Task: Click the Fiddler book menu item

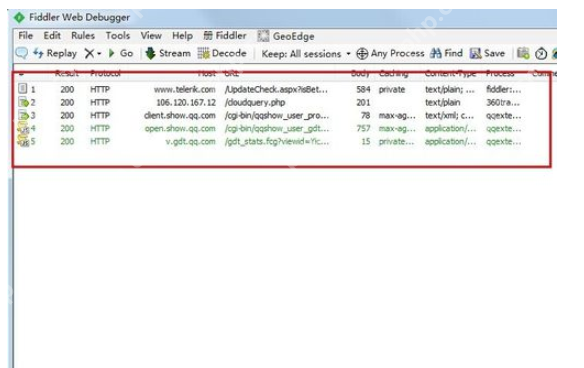Action: [x=225, y=36]
